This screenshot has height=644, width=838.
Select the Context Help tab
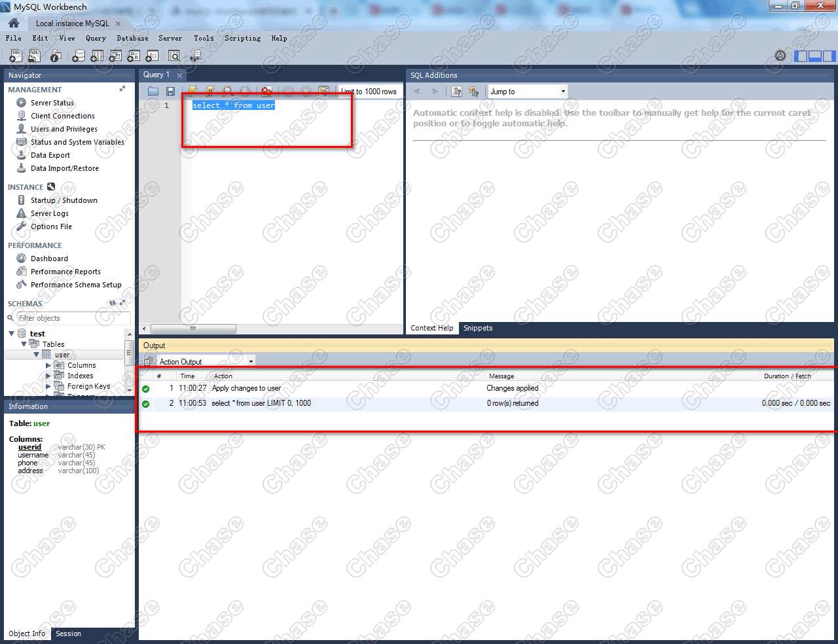pos(431,328)
